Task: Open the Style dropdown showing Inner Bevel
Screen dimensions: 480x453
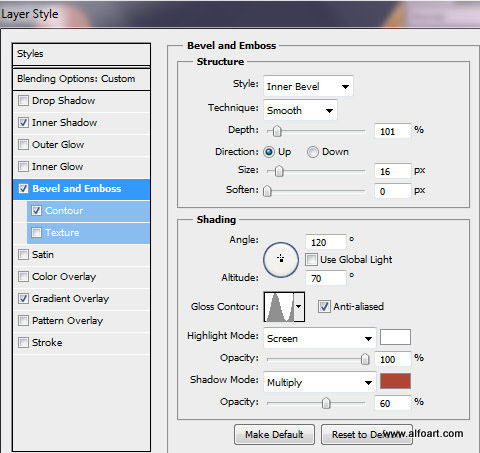Action: (x=308, y=87)
